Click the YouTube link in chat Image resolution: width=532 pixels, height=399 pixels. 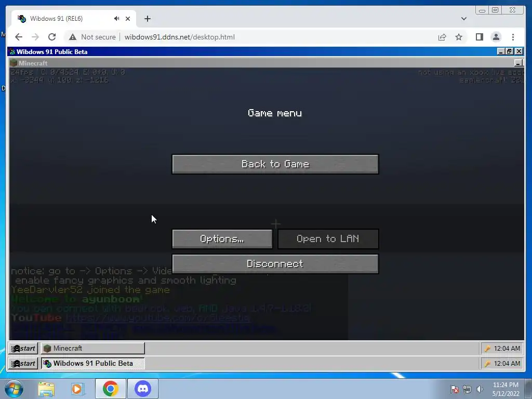coord(158,318)
